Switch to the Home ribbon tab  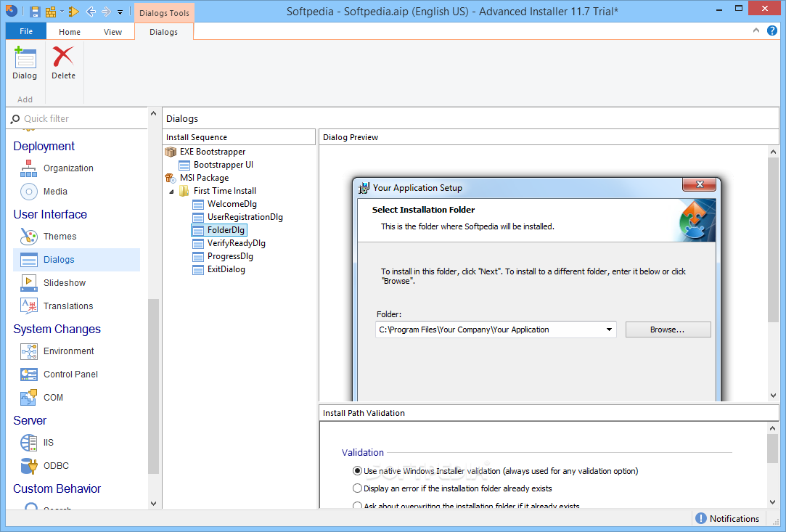point(69,32)
